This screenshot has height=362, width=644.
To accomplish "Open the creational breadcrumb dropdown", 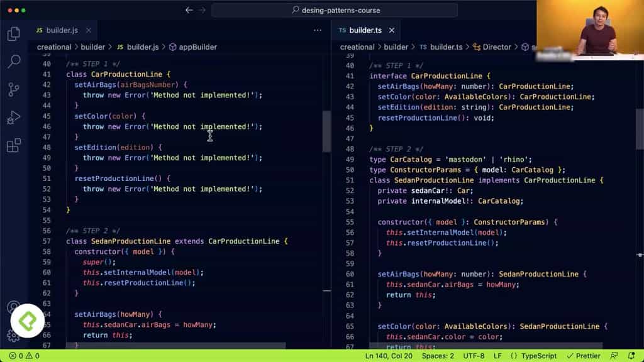I will point(54,47).
